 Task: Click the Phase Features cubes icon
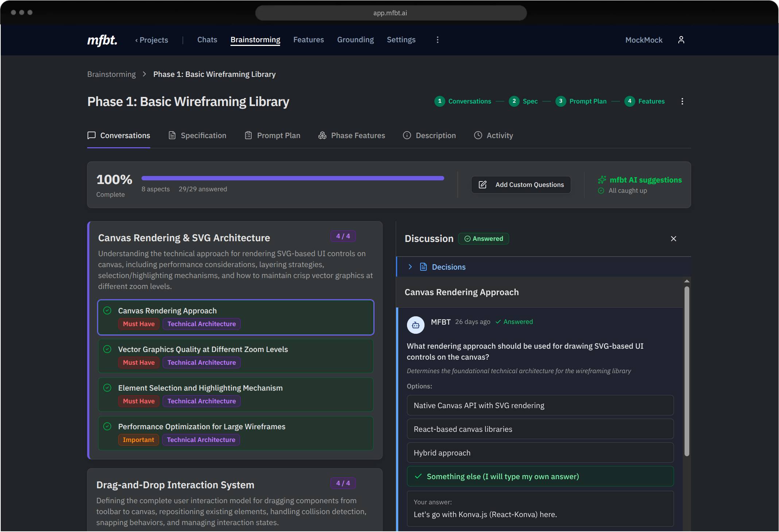(x=322, y=136)
